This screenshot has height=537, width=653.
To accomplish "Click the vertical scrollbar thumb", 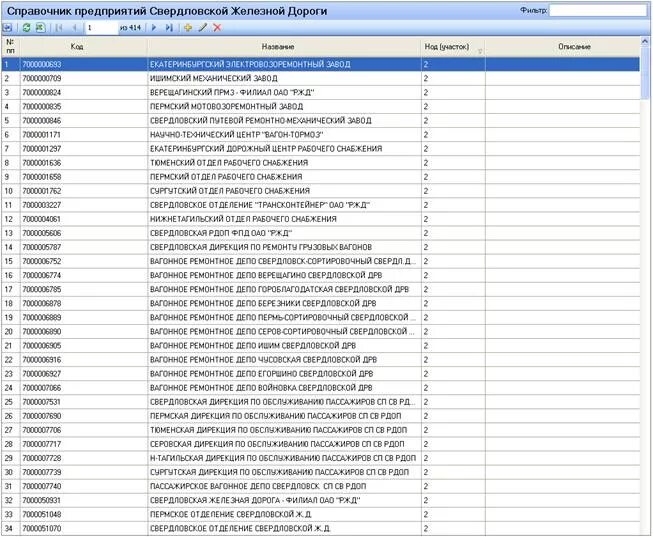I will 645,72.
